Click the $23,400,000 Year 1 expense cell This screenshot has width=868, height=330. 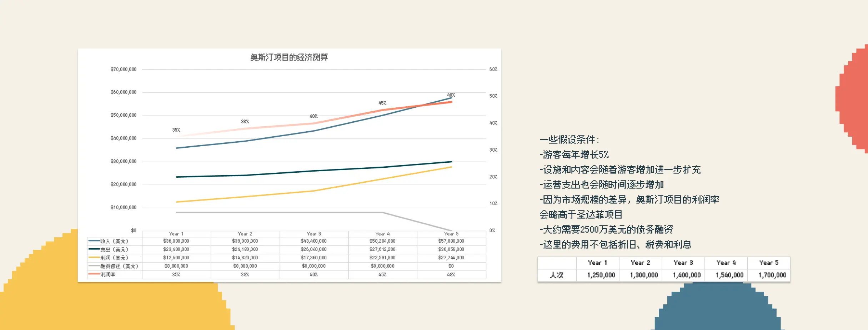pyautogui.click(x=176, y=249)
